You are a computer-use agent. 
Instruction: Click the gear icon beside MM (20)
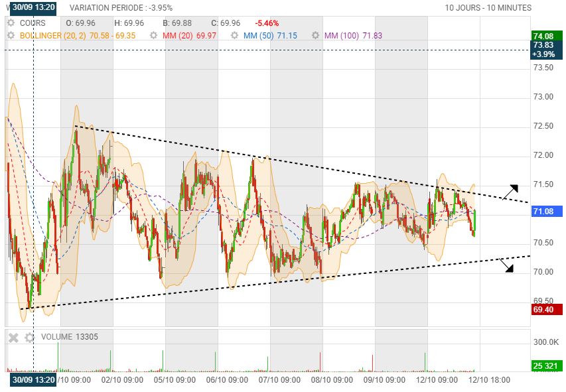[154, 34]
